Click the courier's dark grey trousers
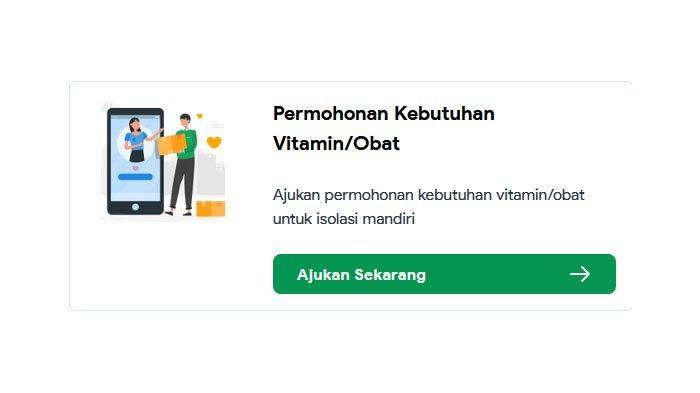The height and width of the screenshot is (393, 700). click(182, 184)
